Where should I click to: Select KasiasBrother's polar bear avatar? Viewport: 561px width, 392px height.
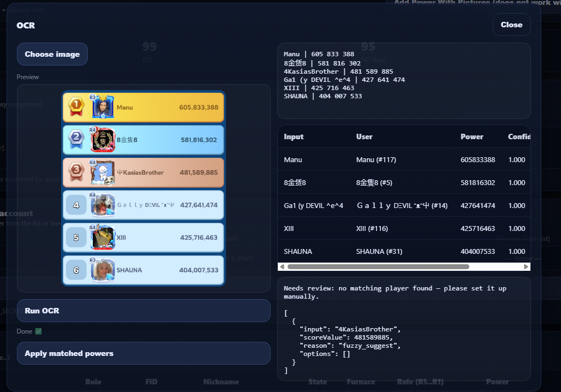coord(104,172)
